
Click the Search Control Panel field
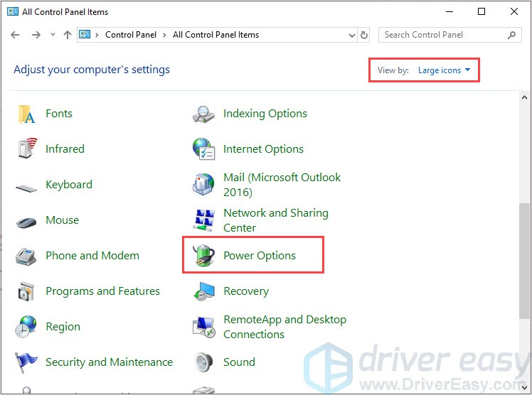pos(450,35)
